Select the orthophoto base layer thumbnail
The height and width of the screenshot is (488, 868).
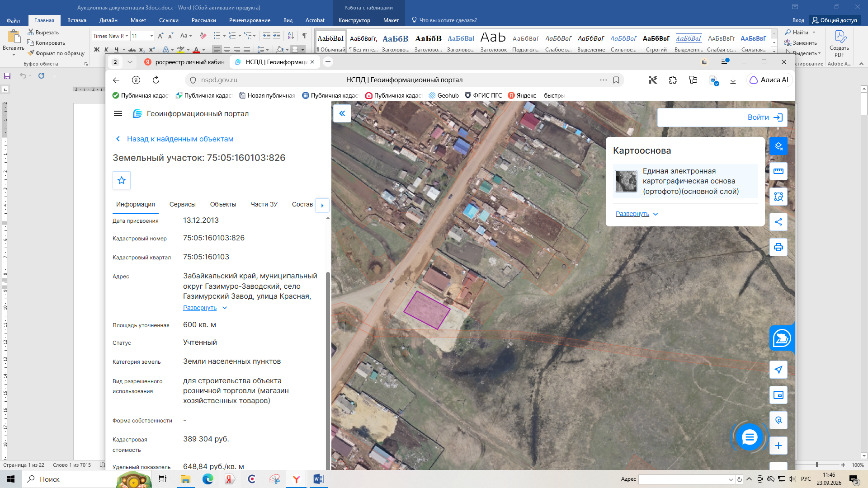pyautogui.click(x=626, y=181)
